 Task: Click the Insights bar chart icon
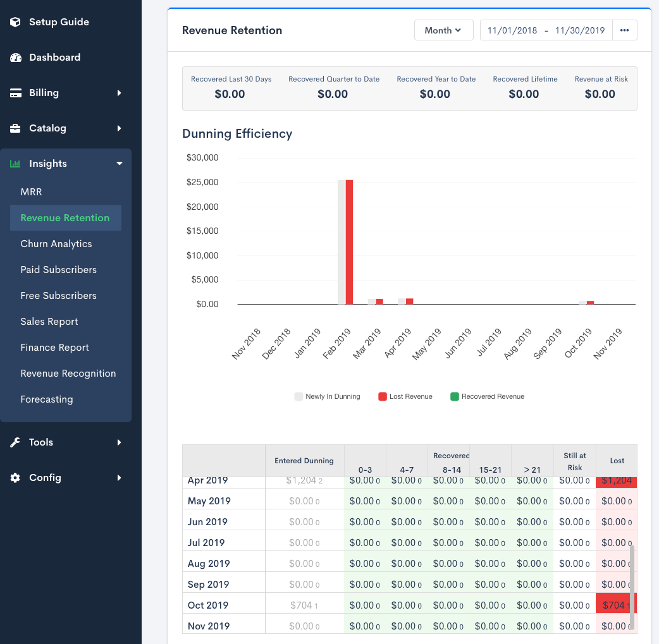point(15,164)
